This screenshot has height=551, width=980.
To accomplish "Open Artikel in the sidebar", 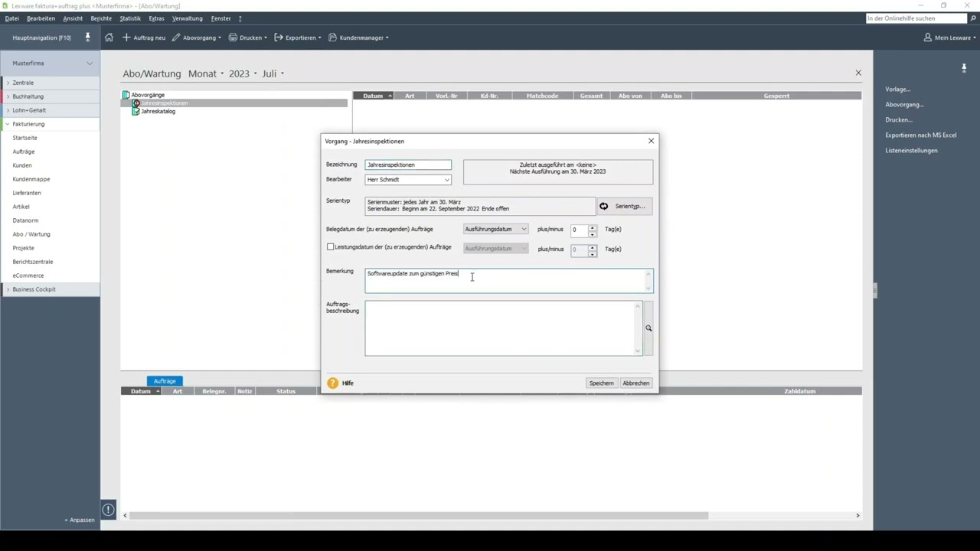I will tap(21, 207).
